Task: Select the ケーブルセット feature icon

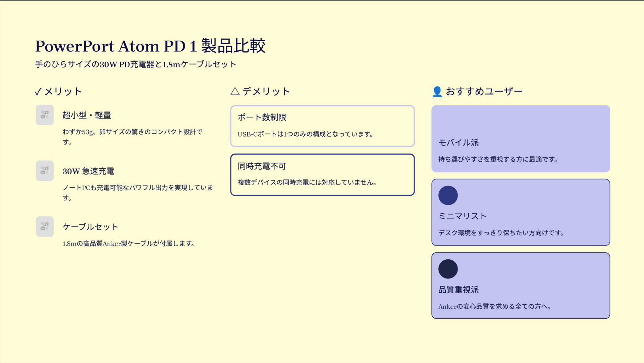Action: [44, 226]
